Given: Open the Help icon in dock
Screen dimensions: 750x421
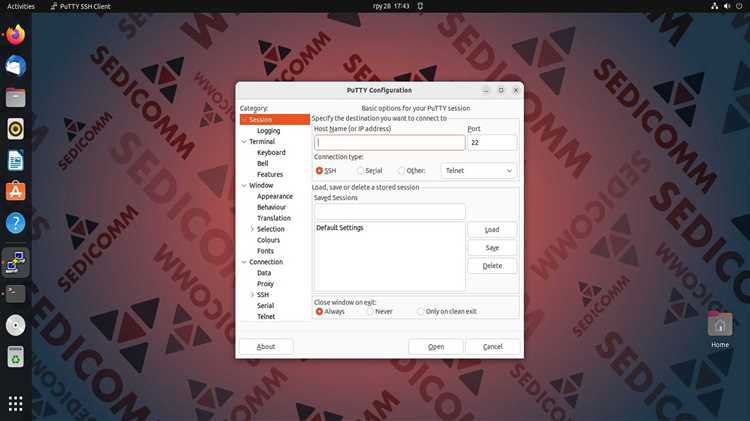Looking at the screenshot, I should pos(15,223).
